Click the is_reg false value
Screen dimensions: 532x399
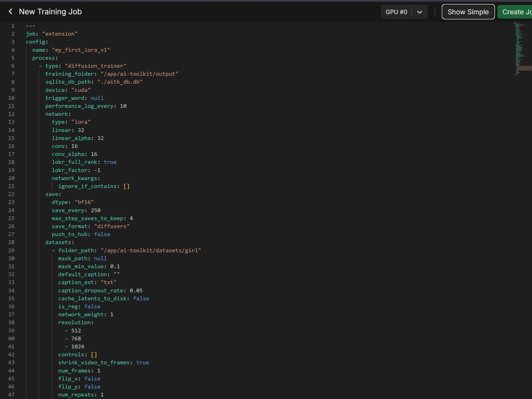(x=92, y=306)
